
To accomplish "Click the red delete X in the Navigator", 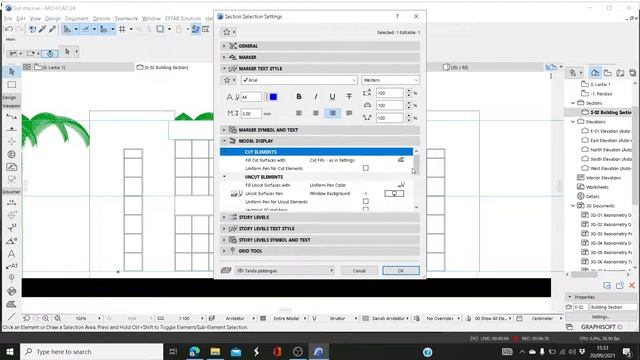I will (x=632, y=285).
